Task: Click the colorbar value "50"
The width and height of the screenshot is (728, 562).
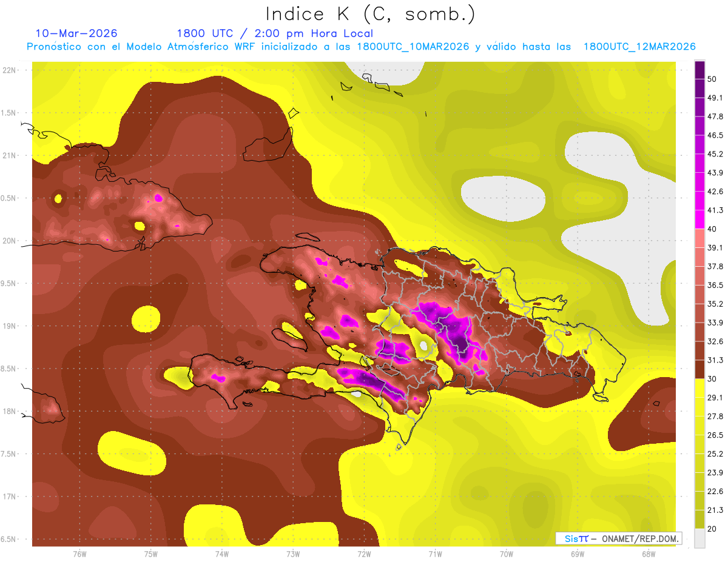Action: [712, 79]
